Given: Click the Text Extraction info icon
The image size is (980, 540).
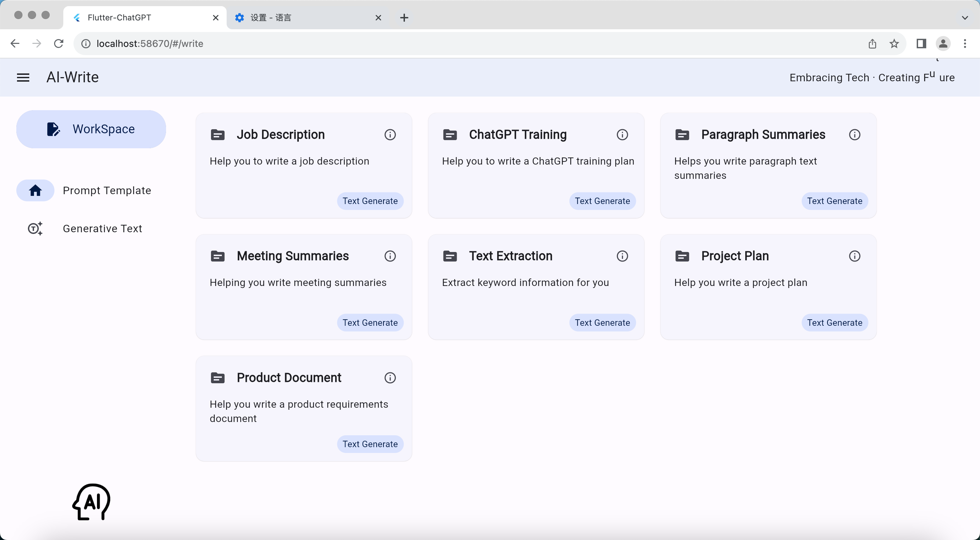Looking at the screenshot, I should pyautogui.click(x=622, y=256).
